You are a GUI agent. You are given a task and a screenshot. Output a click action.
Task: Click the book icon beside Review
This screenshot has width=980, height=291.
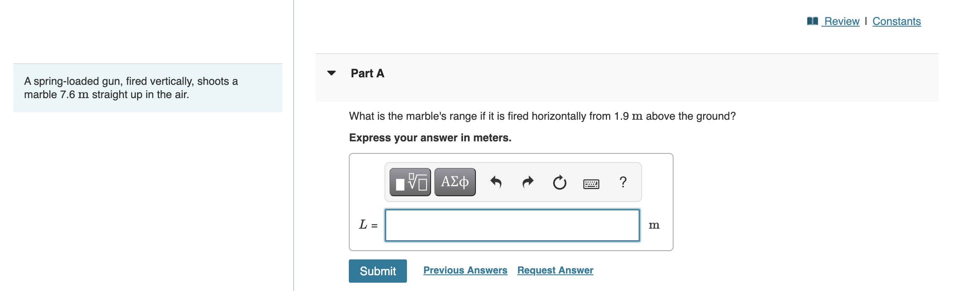pyautogui.click(x=812, y=21)
